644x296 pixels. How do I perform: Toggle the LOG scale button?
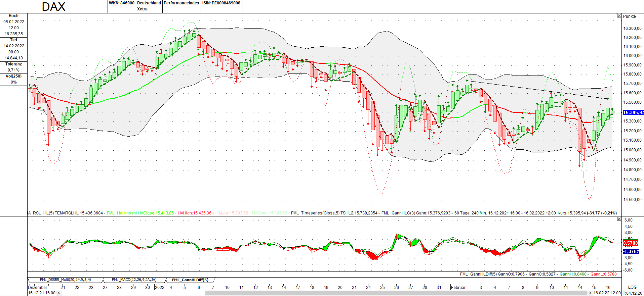click(632, 287)
